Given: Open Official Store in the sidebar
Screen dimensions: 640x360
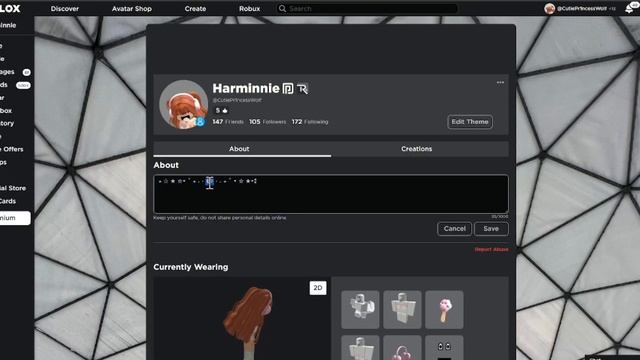Looking at the screenshot, I should (13, 188).
